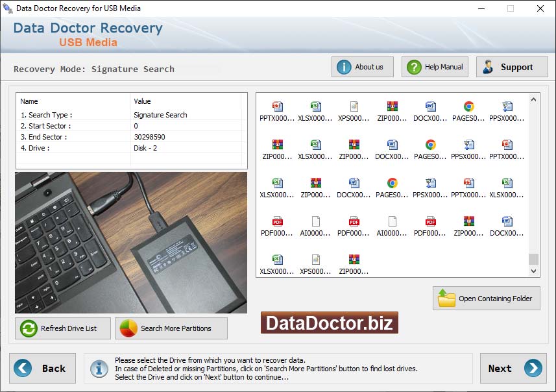556x392 pixels.
Task: Click the Support person icon
Action: pyautogui.click(x=488, y=67)
